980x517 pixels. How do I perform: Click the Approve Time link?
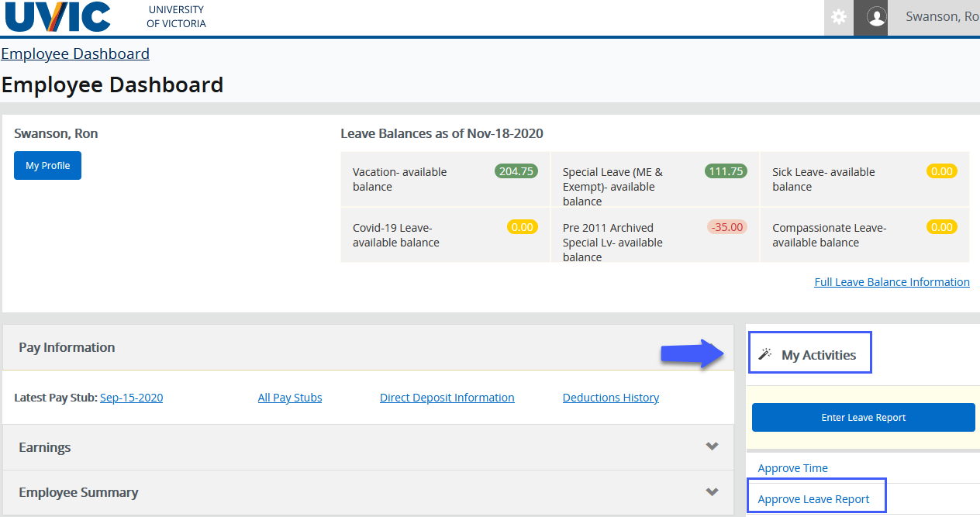tap(792, 468)
